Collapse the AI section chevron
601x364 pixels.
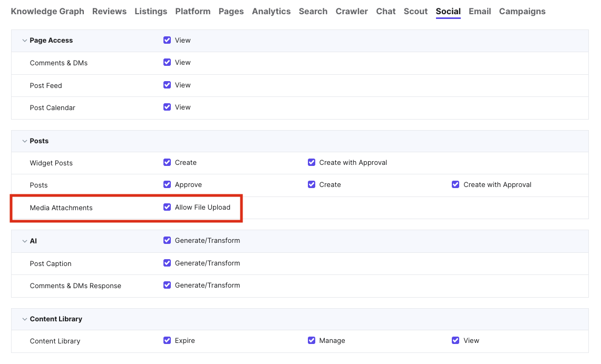coord(25,241)
